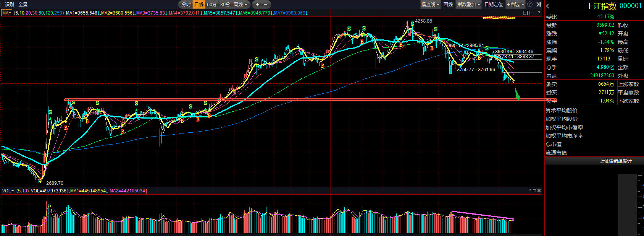This screenshot has height=236, width=644.
Task: Click the 识别 button
Action: 10,5
